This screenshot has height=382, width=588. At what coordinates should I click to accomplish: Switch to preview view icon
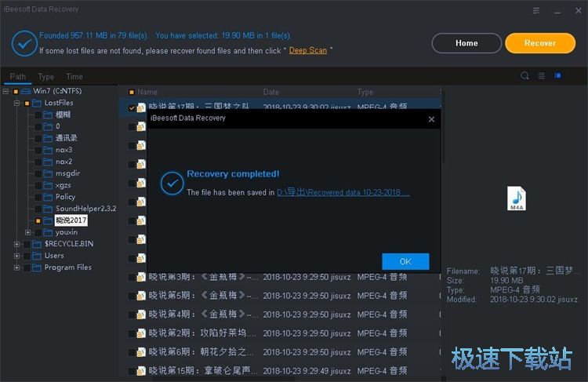coord(557,76)
